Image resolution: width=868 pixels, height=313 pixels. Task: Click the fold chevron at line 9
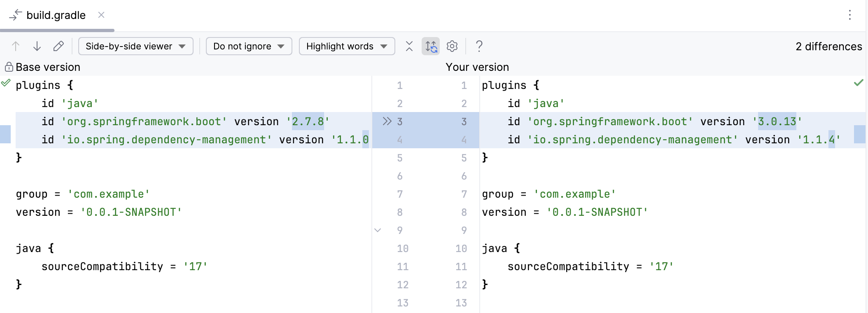[378, 230]
